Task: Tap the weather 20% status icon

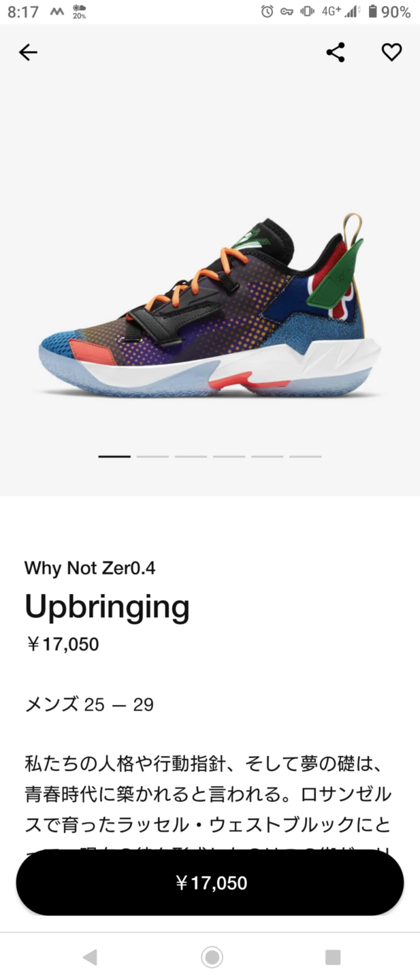Action: [79, 12]
